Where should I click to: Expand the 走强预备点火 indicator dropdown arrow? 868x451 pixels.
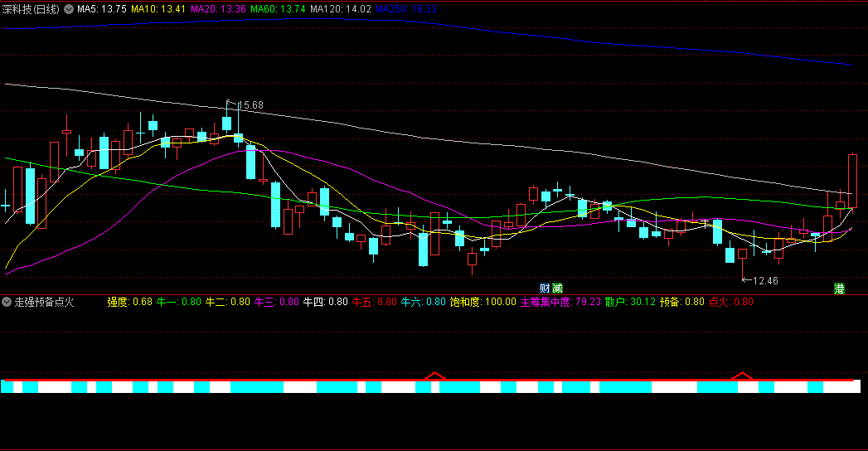7,302
